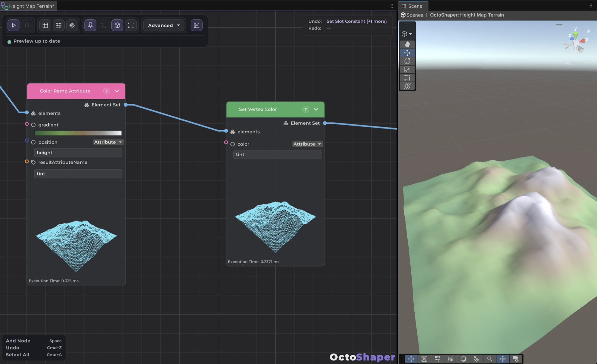
Task: Run the graph with the play button
Action: click(x=14, y=25)
